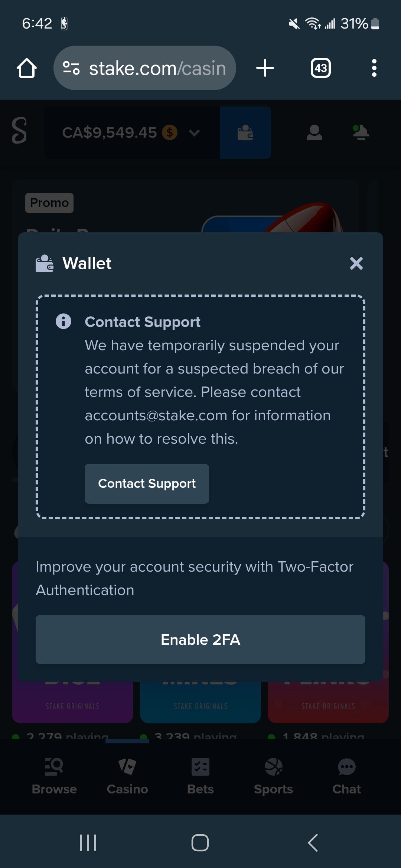The height and width of the screenshot is (868, 401).
Task: Show the open tabs switcher
Action: pos(320,68)
